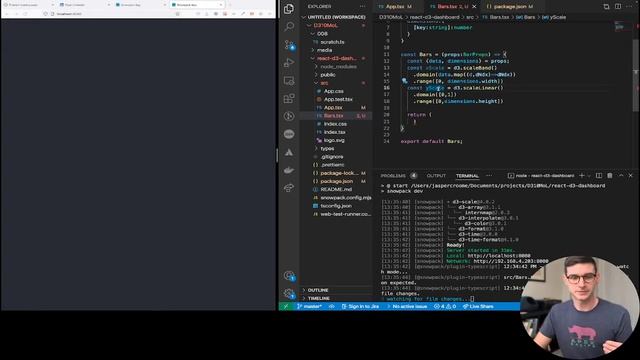
Task: Open scratch.ts in the explorer
Action: click(336, 42)
